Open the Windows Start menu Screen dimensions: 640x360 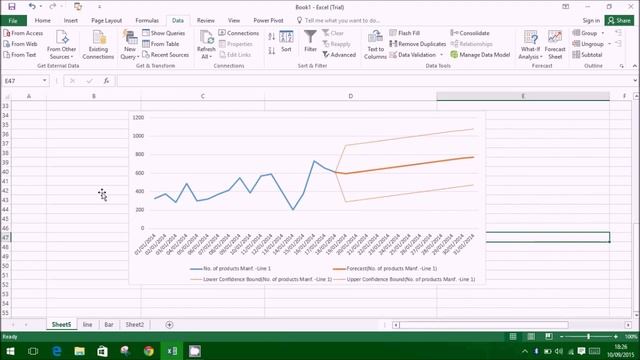[10, 351]
